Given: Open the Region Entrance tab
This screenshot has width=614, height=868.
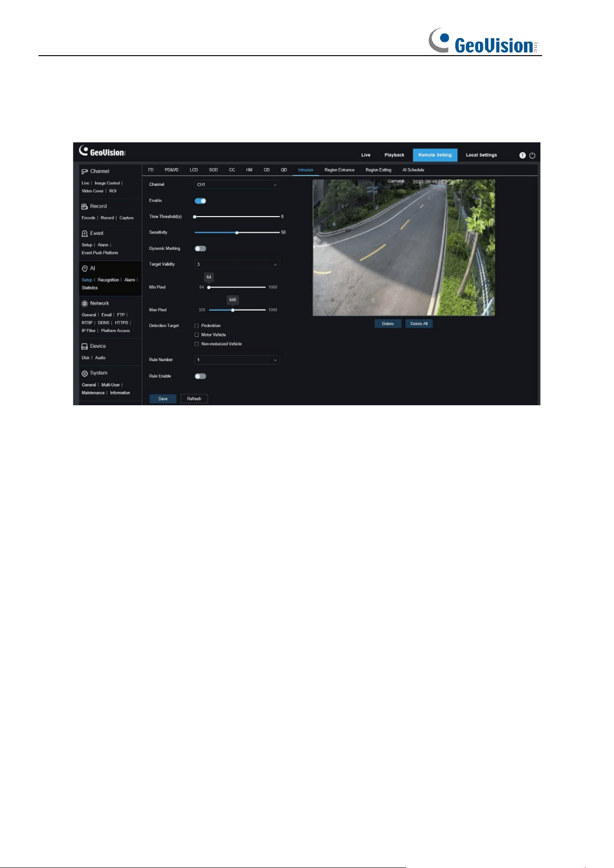Looking at the screenshot, I should 339,170.
